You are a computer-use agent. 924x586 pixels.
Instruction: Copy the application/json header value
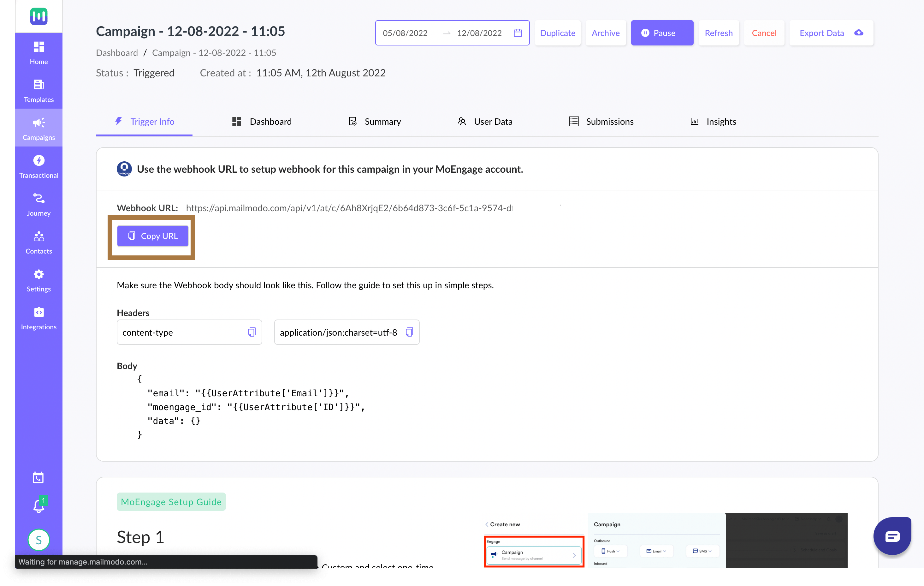409,332
